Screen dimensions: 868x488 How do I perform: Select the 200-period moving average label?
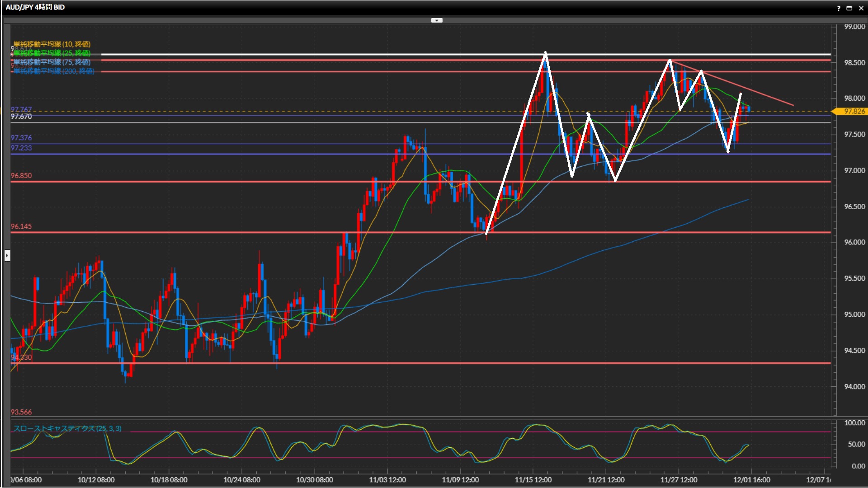54,71
